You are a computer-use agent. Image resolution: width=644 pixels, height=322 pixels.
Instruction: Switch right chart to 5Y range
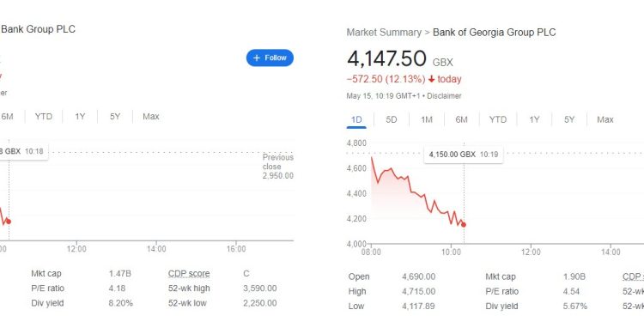(568, 119)
